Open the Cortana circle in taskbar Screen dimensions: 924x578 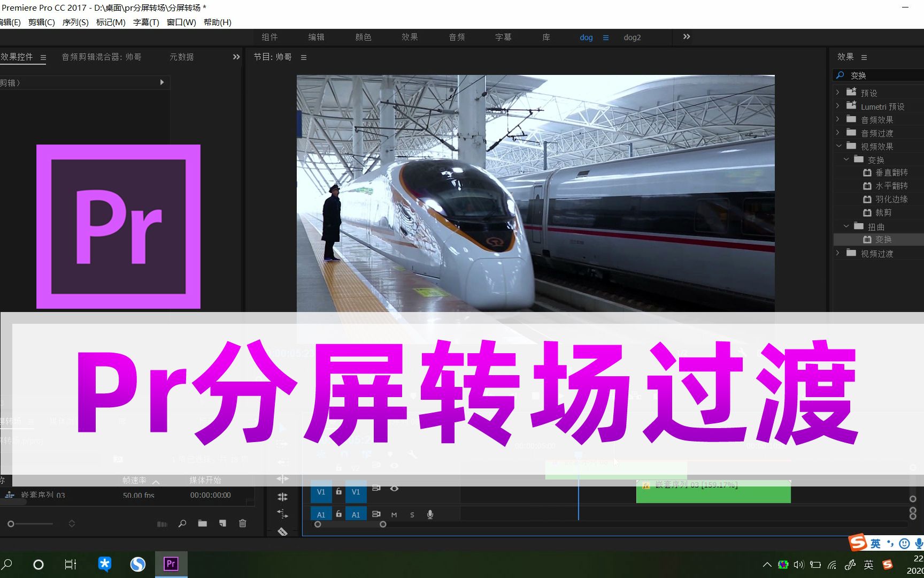(38, 564)
